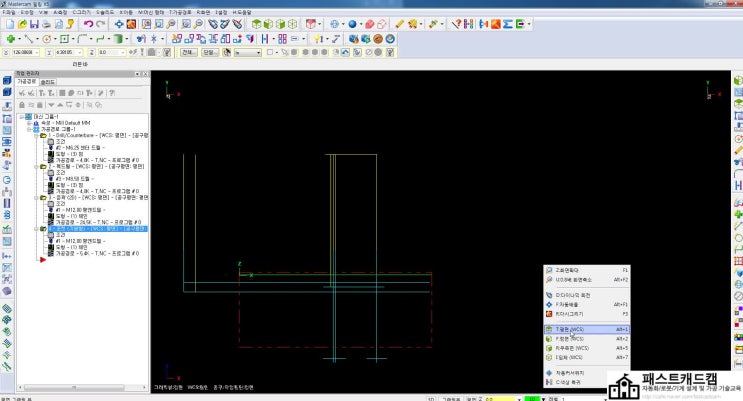743x401 pixels.
Task: Click the New file icon
Action: [x=11, y=23]
